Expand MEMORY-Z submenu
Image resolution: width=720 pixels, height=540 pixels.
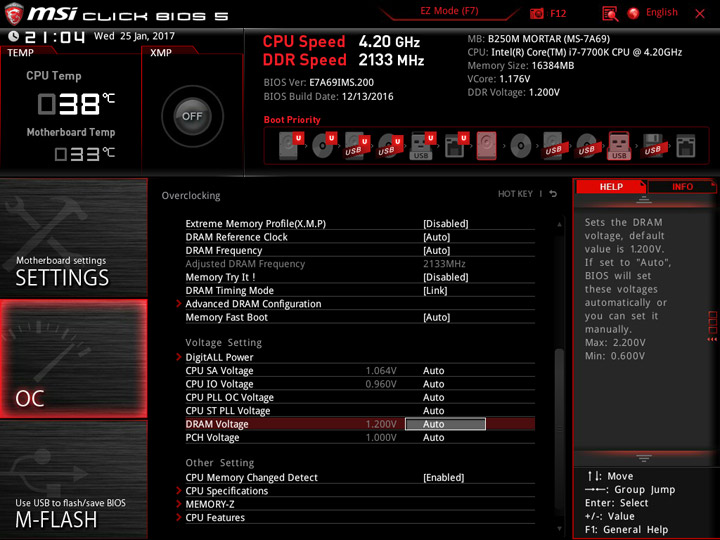pos(210,504)
